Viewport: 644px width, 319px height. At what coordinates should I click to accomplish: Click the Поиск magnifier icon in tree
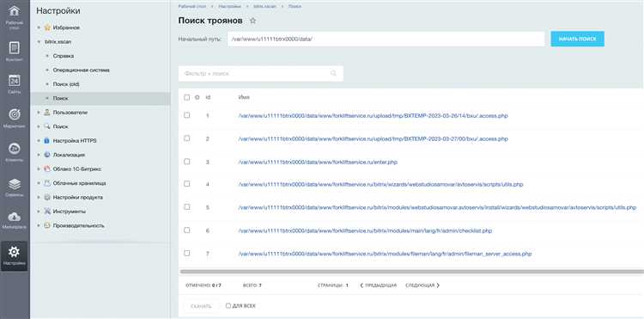click(x=47, y=126)
